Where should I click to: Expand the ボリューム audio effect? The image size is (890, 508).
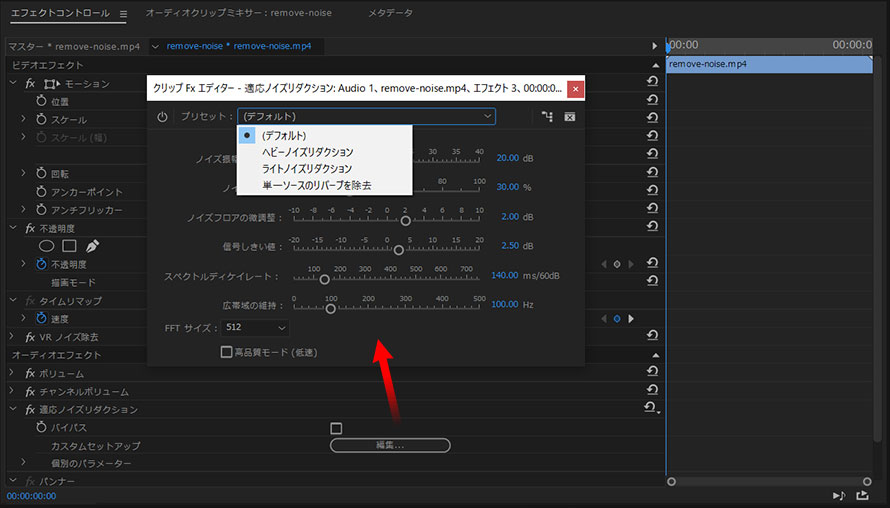coord(12,373)
